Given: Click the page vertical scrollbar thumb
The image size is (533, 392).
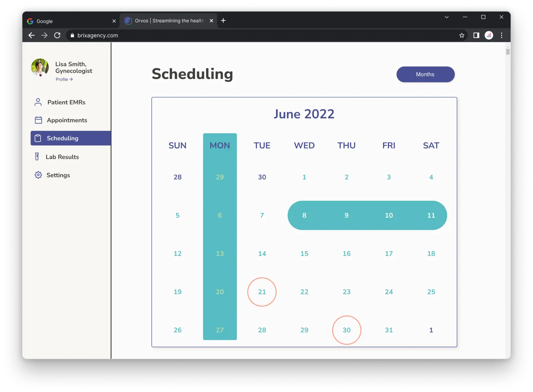Looking at the screenshot, I should (x=508, y=52).
